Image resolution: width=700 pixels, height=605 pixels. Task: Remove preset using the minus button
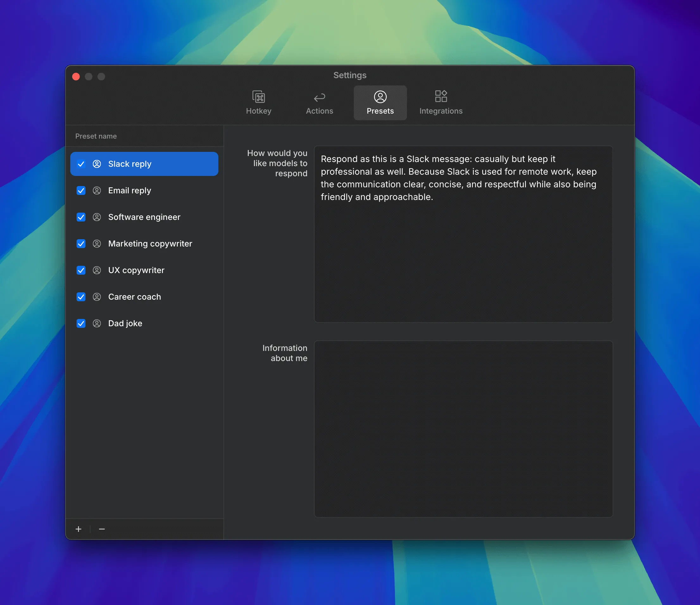(x=102, y=529)
